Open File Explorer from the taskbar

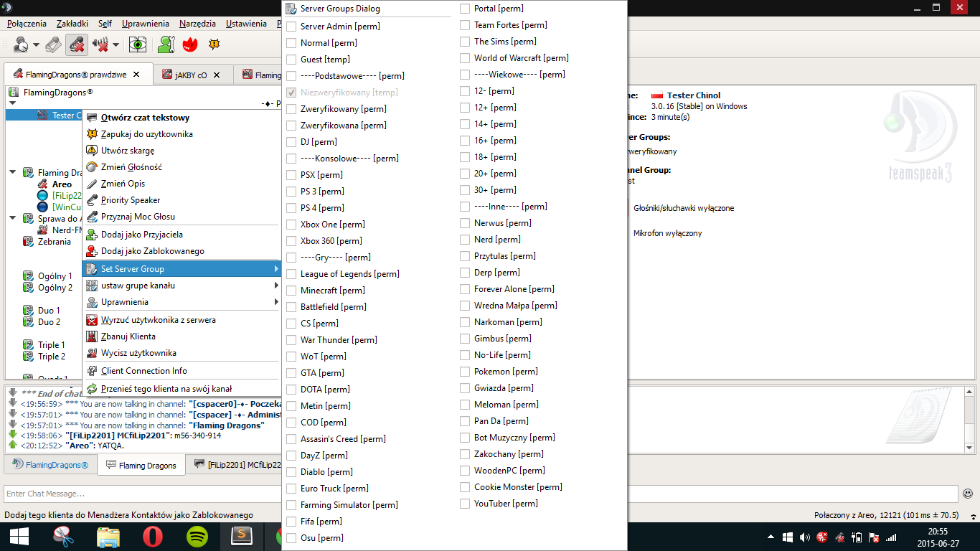pos(108,537)
